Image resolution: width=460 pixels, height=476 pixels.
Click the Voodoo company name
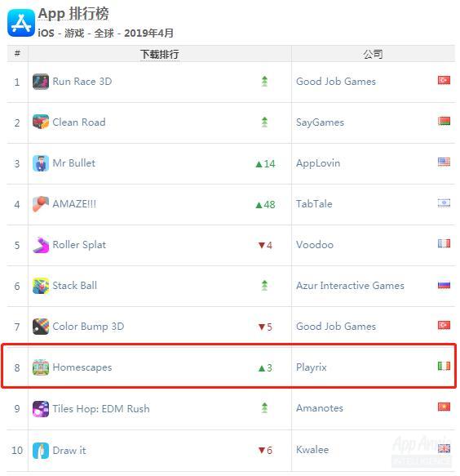pos(315,245)
